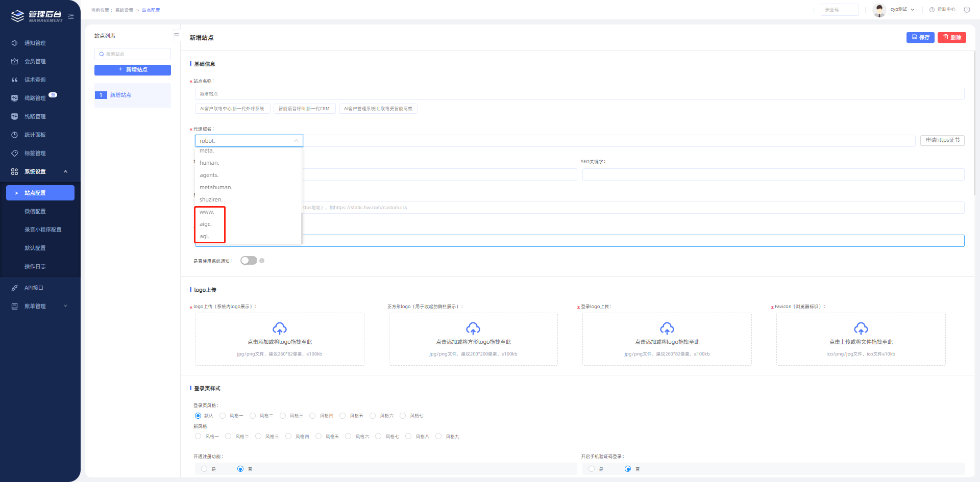Click the blue 保存 button
Screen dimensions: 980x482
(920, 37)
